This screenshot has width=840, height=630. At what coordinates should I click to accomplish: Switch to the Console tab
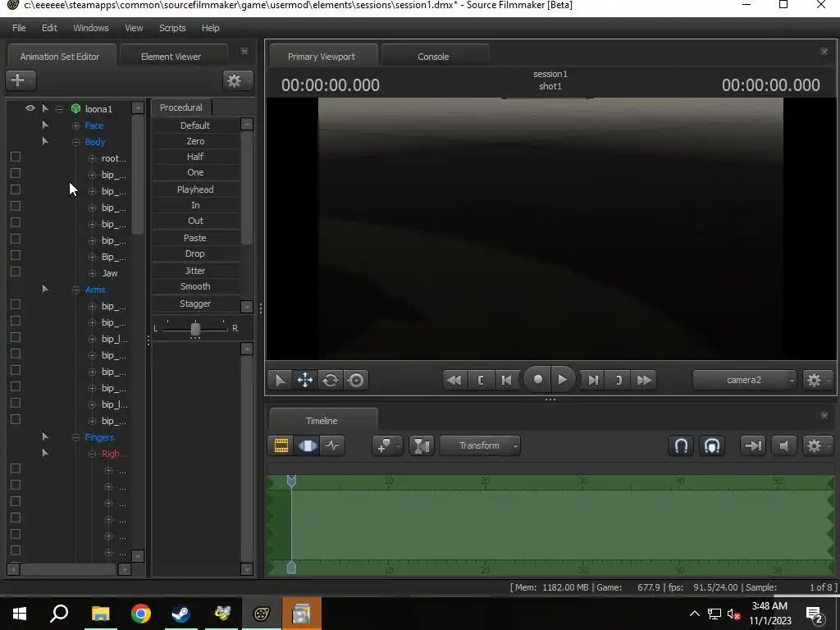[433, 57]
